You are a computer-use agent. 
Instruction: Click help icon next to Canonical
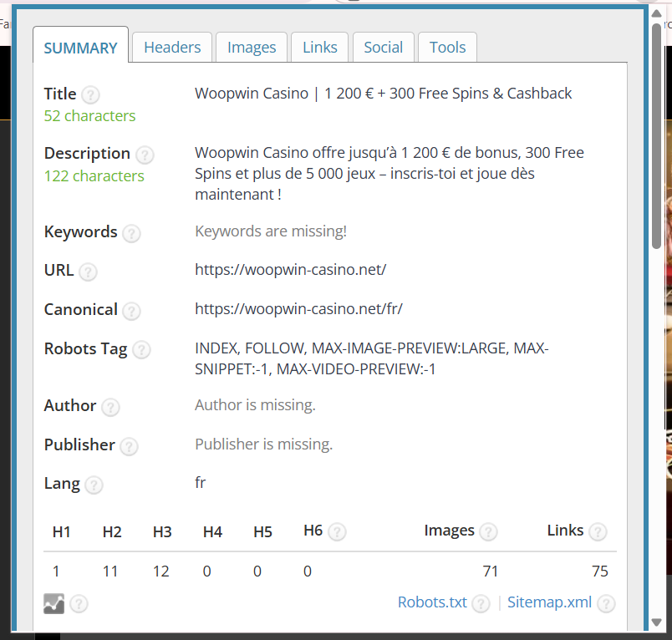[131, 311]
